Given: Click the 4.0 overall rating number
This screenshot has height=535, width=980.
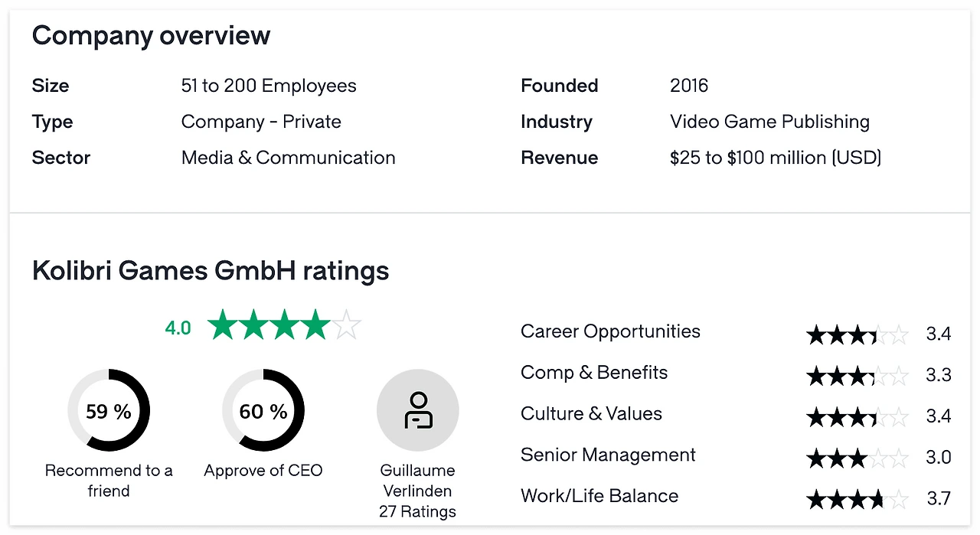Looking at the screenshot, I should [178, 328].
